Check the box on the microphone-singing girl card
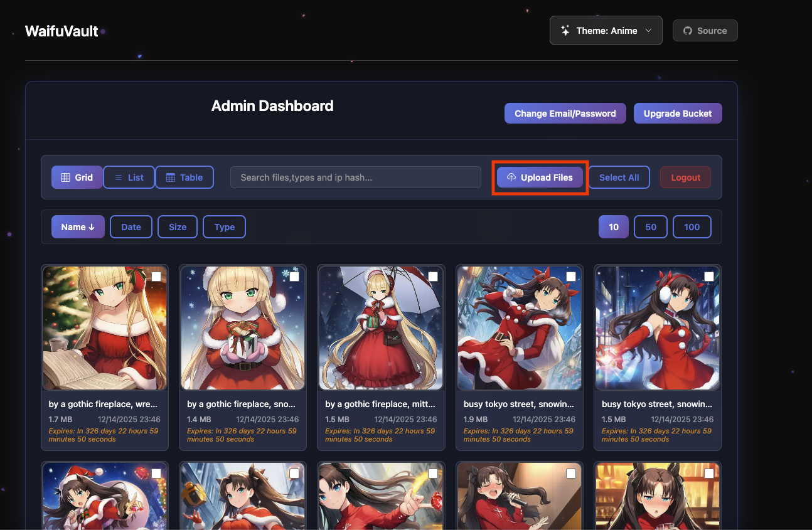Image resolution: width=812 pixels, height=530 pixels. [x=571, y=474]
